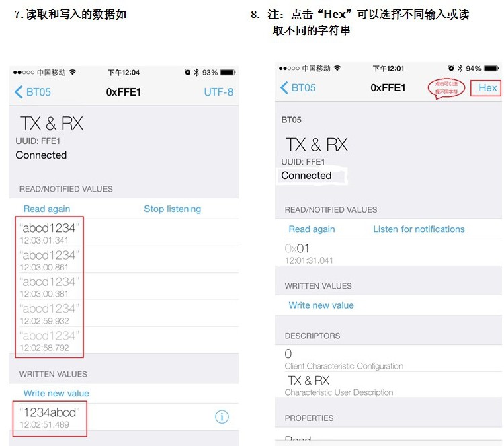504x446 pixels.
Task: Click Read again in the right screenshot
Action: coord(312,229)
